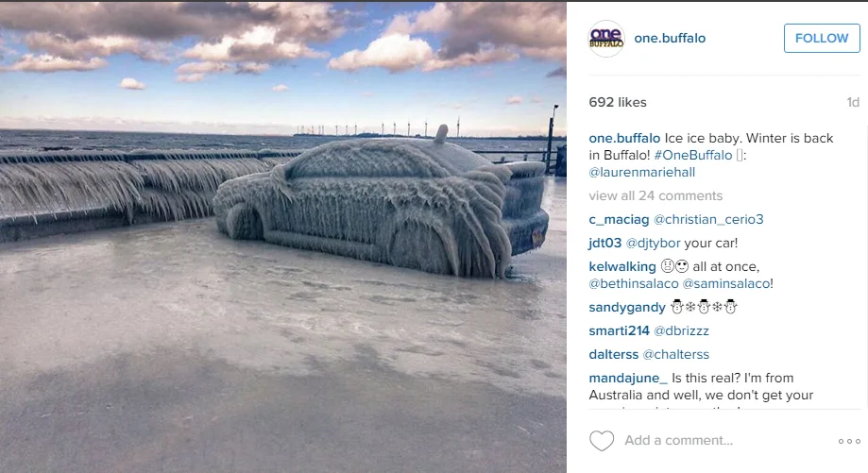868x473 pixels.
Task: Click the @christian_cerio3 mention
Action: pos(708,220)
